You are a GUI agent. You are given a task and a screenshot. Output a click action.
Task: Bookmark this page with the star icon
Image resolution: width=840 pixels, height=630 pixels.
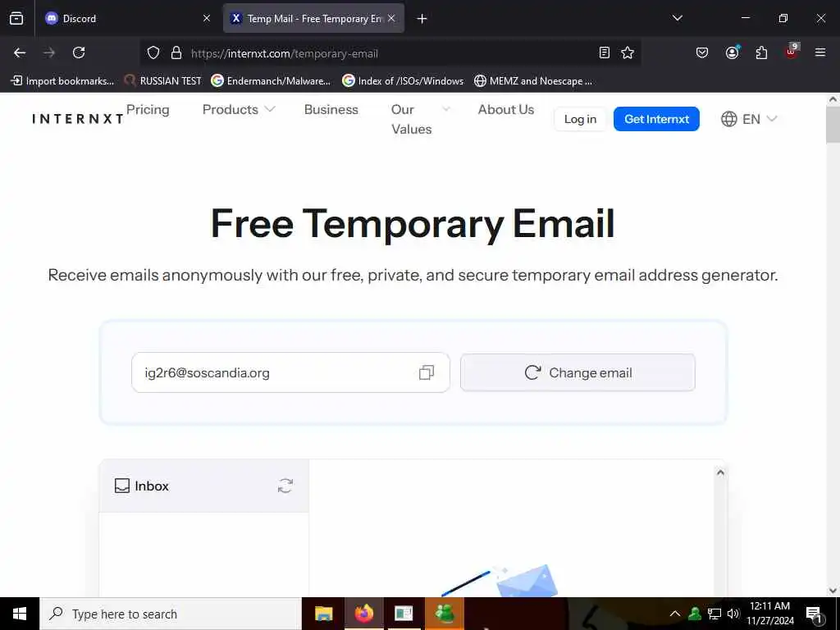point(628,52)
